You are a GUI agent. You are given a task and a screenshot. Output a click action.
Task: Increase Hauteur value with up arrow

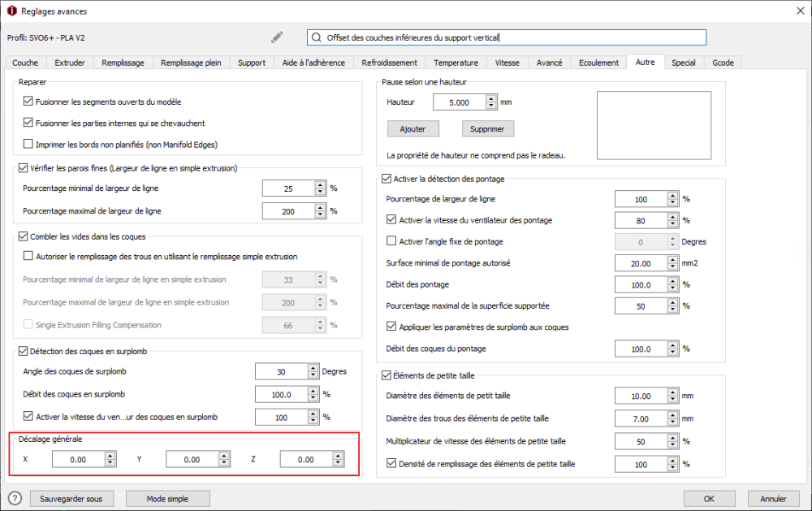click(x=491, y=99)
